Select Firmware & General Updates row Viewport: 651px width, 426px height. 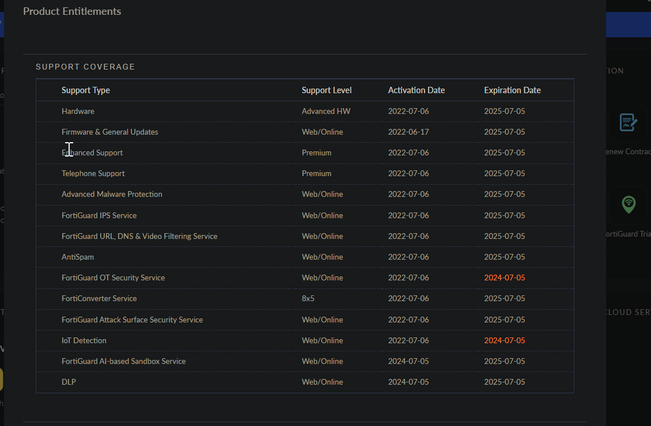click(110, 132)
